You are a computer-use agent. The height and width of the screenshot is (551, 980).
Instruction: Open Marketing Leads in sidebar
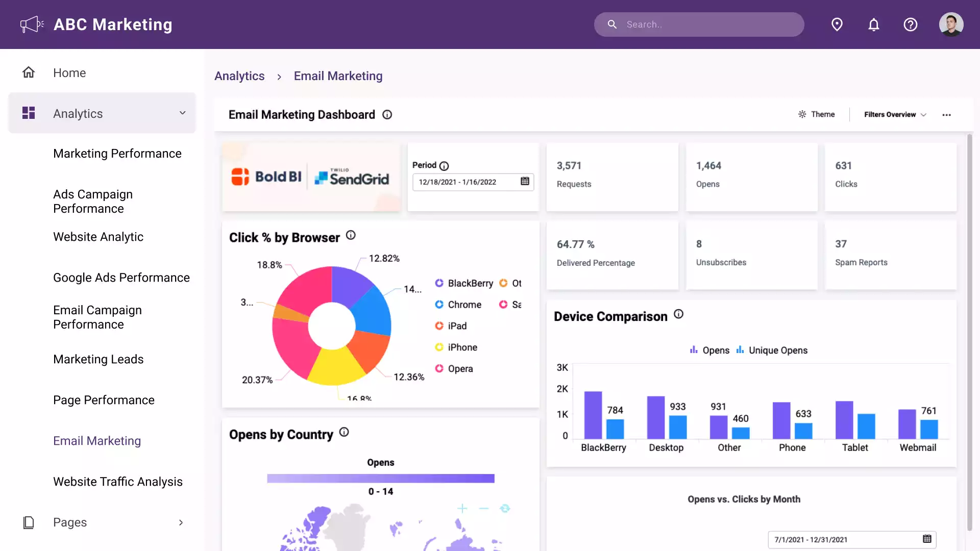click(x=98, y=359)
